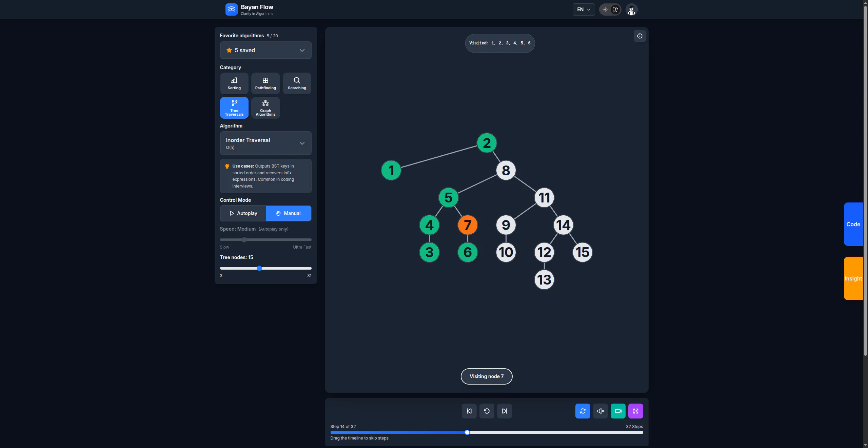Select the Sorting category
The height and width of the screenshot is (448, 868).
234,83
